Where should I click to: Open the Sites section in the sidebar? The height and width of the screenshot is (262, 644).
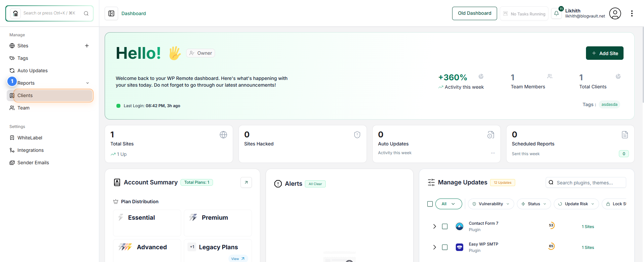coord(23,46)
